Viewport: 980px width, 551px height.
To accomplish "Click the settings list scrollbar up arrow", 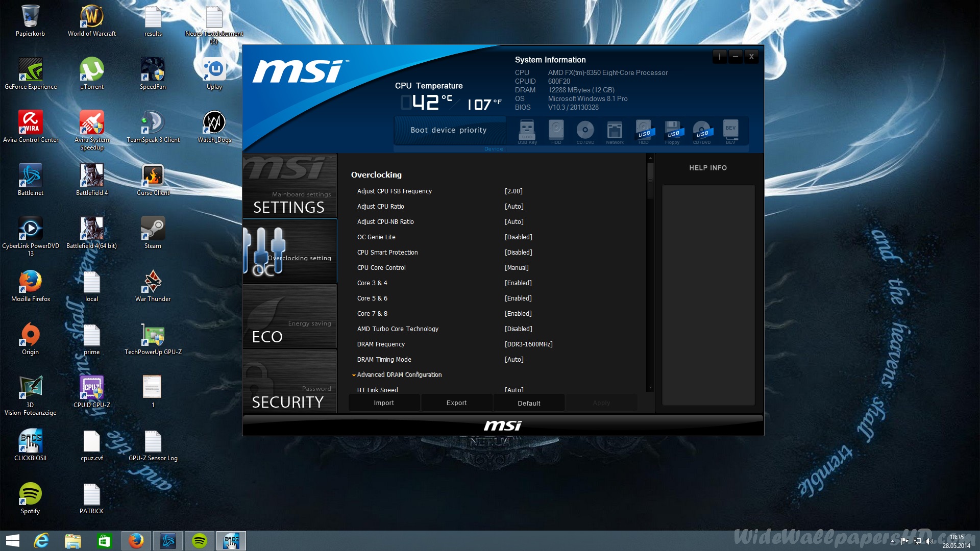I will (650, 158).
